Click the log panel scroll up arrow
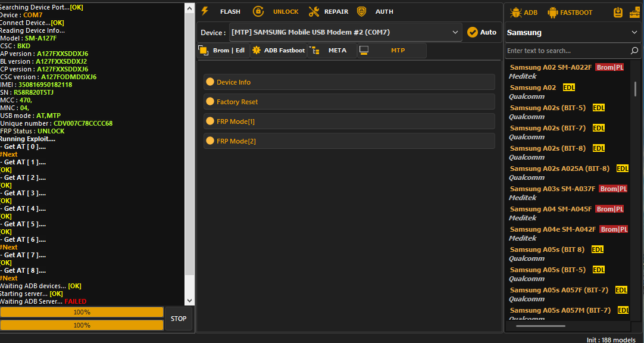This screenshot has width=644, height=343. [189, 8]
